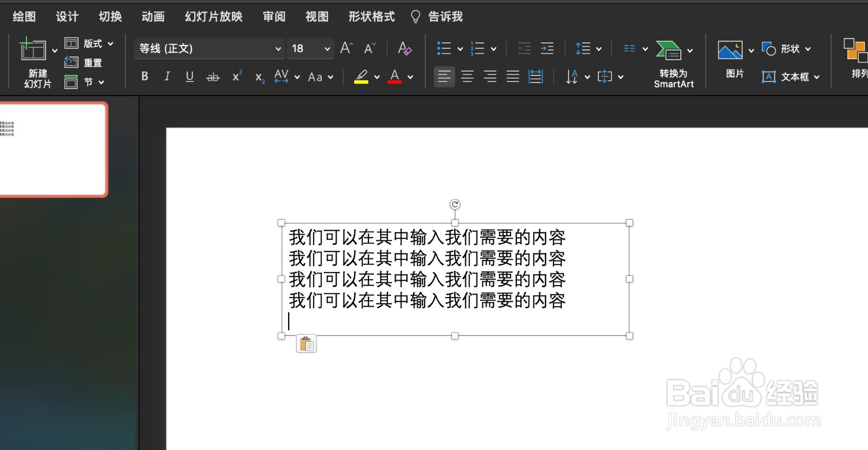Click the text box's bottom-right resize handle
The height and width of the screenshot is (450, 868).
point(629,336)
